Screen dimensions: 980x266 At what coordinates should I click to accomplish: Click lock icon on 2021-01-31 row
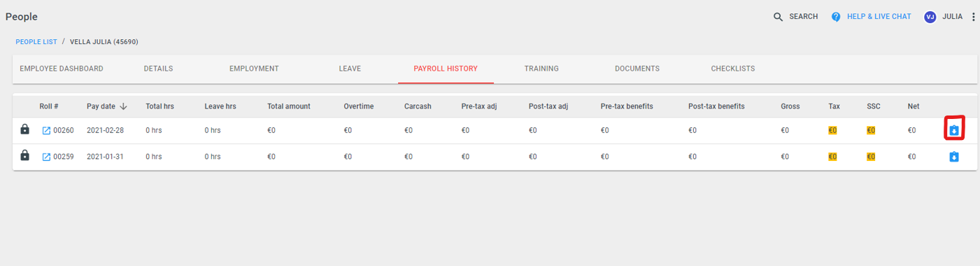coord(25,156)
